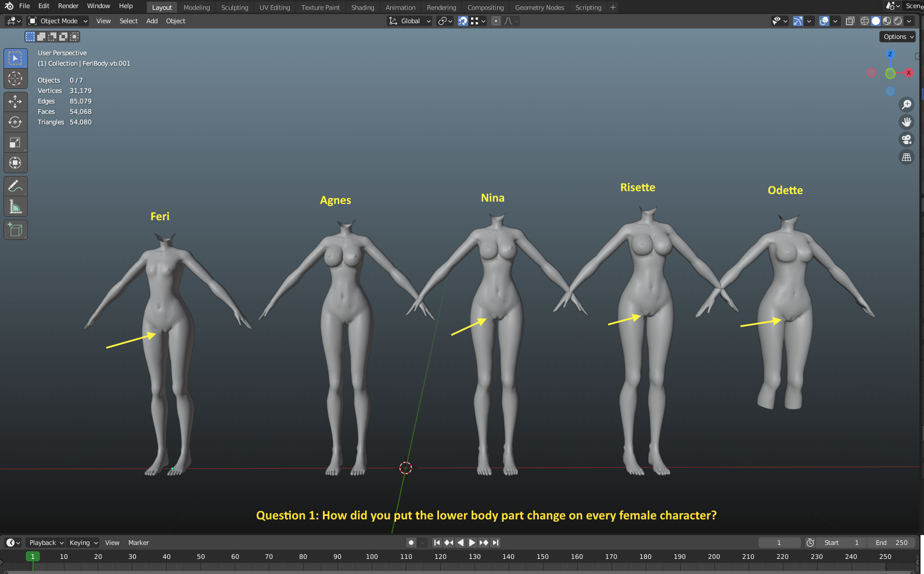Toggle the camera view icon

click(907, 139)
